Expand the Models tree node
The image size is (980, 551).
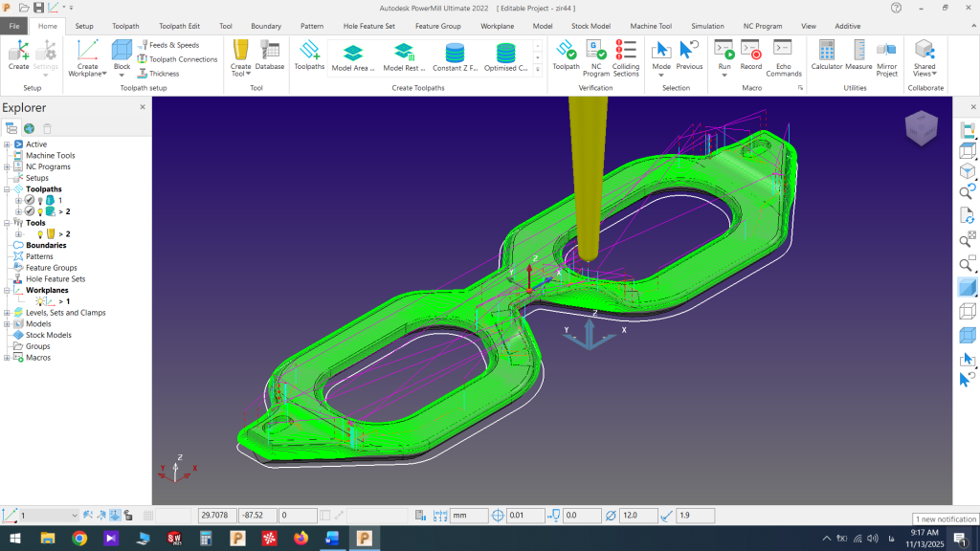[7, 324]
